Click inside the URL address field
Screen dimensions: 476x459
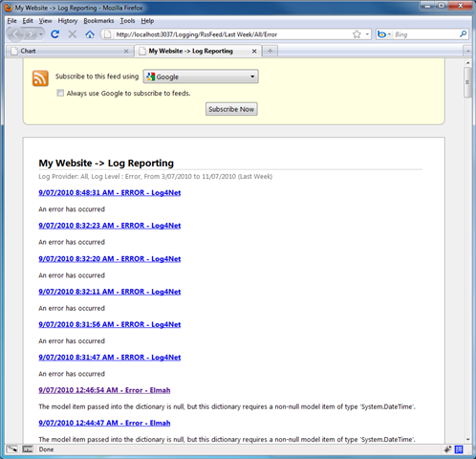pyautogui.click(x=232, y=34)
